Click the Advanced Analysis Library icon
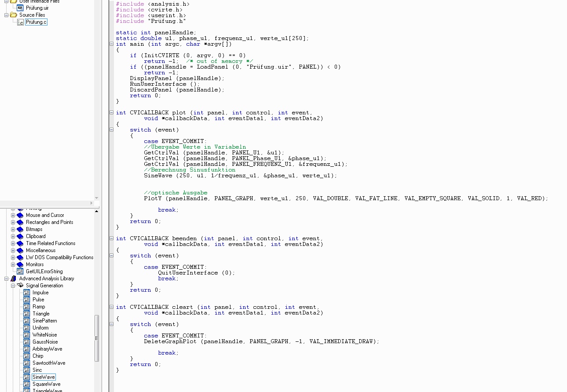Screen dimensions: 567x392 13,278
